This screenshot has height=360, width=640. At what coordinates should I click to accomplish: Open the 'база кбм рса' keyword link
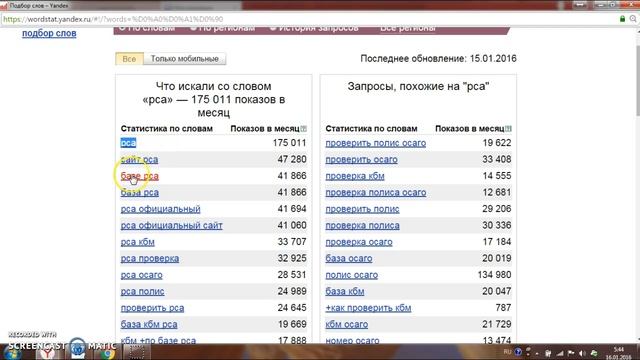[x=149, y=324]
